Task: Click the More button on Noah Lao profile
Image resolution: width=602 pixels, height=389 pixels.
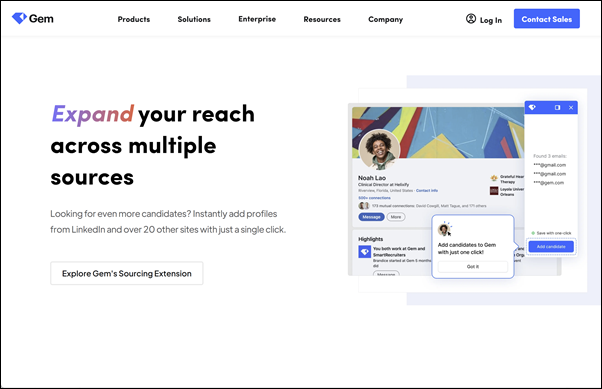Action: click(396, 217)
